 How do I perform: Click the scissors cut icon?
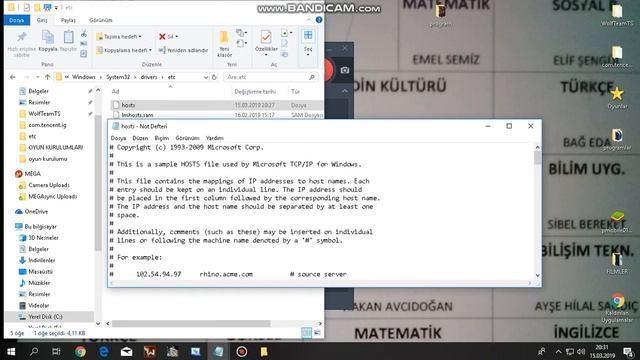[84, 33]
